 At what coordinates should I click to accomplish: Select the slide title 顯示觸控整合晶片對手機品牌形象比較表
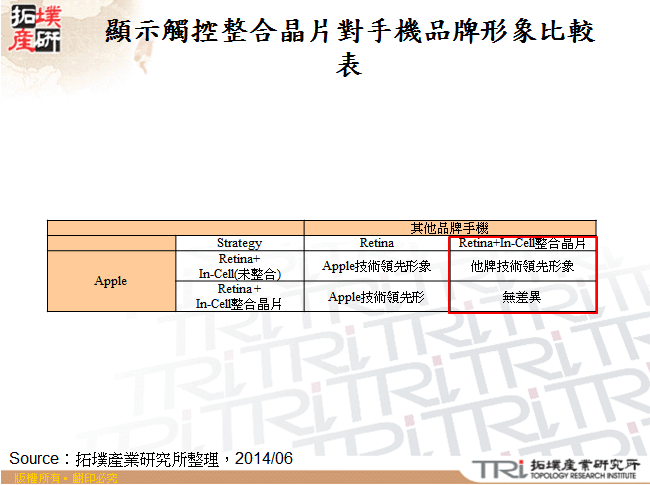click(349, 47)
